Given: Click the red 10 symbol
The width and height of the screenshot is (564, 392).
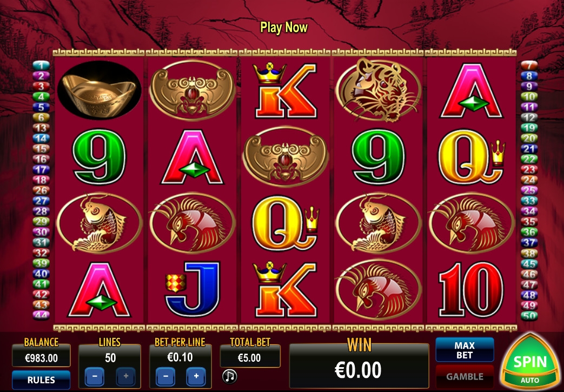Looking at the screenshot, I should point(470,289).
